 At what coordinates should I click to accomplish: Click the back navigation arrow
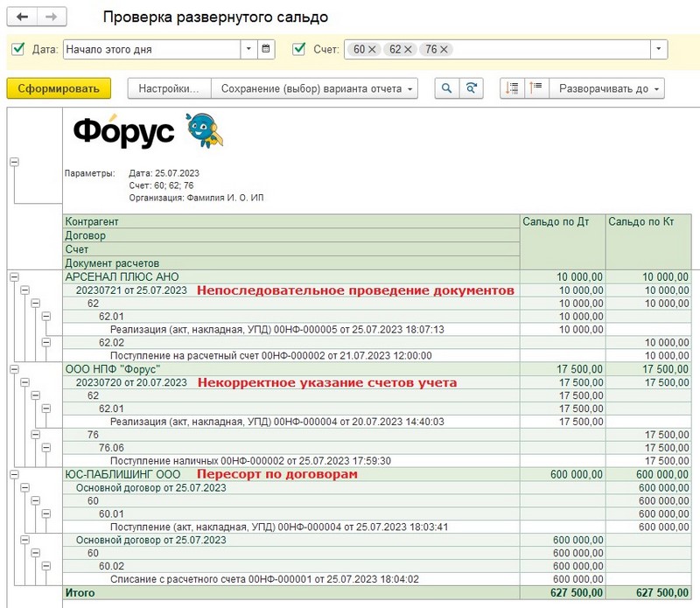pyautogui.click(x=23, y=17)
